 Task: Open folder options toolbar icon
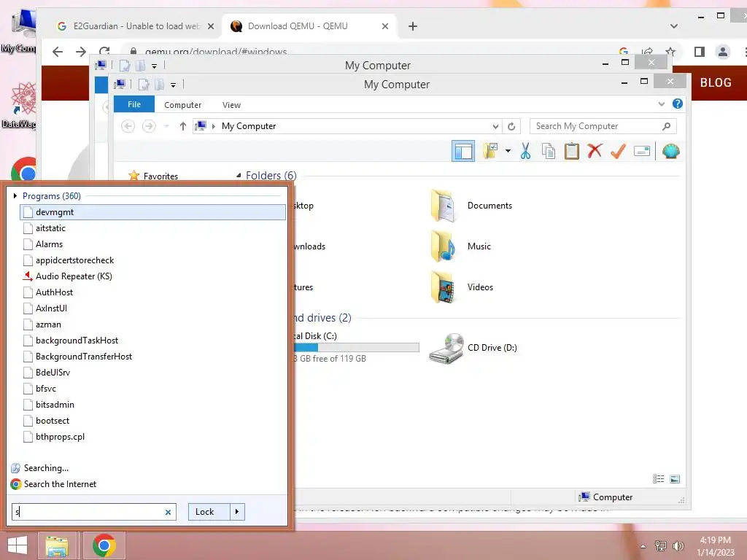coord(490,151)
